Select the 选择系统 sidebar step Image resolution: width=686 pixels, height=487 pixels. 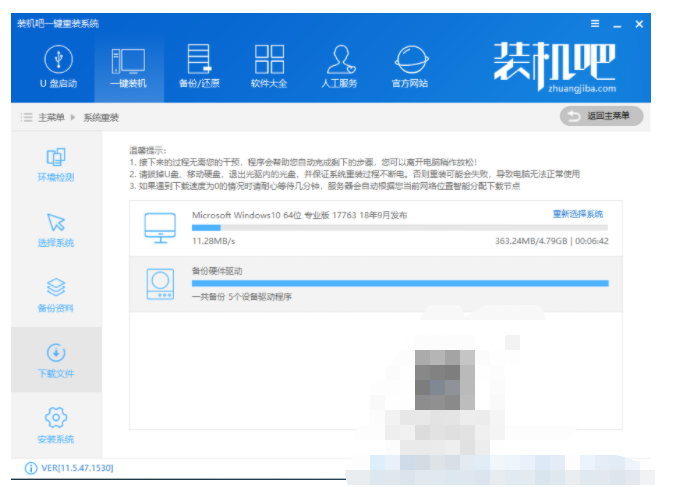click(x=56, y=231)
